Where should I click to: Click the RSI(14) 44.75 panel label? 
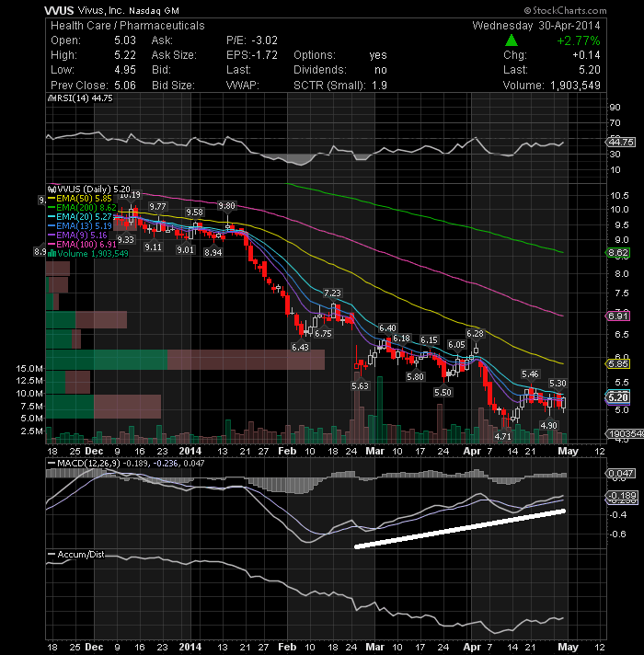[x=84, y=98]
